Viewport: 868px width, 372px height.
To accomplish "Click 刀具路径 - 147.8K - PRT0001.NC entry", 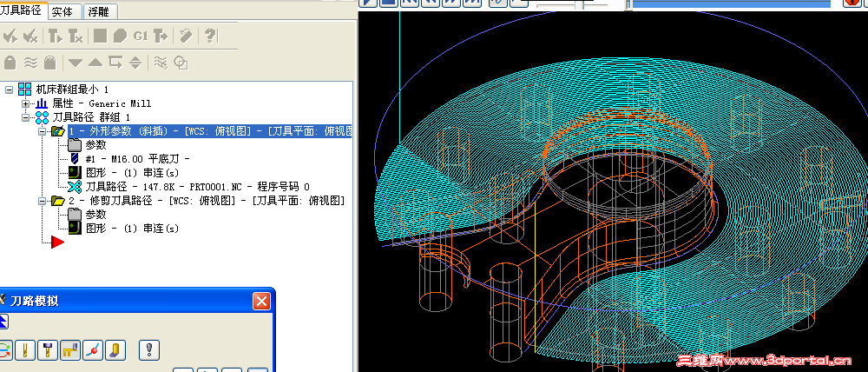I will 198,187.
